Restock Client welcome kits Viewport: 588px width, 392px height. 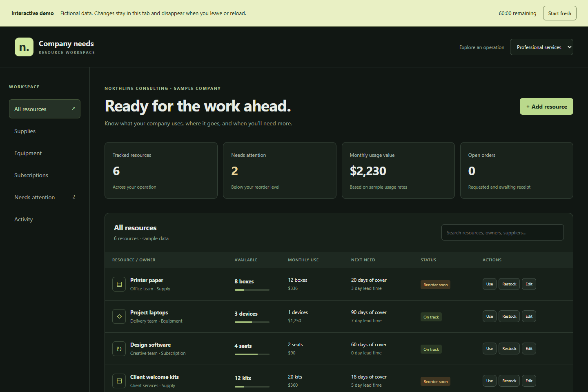tap(509, 381)
